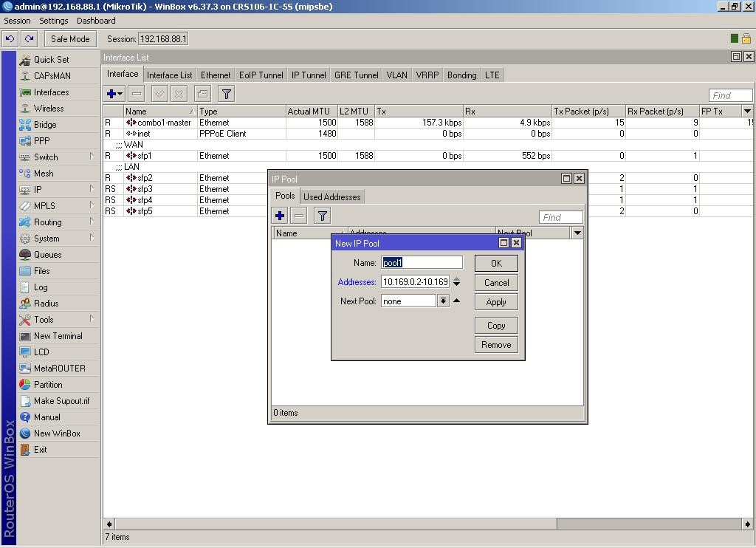
Task: Open Wireless from the sidebar
Action: 48,109
